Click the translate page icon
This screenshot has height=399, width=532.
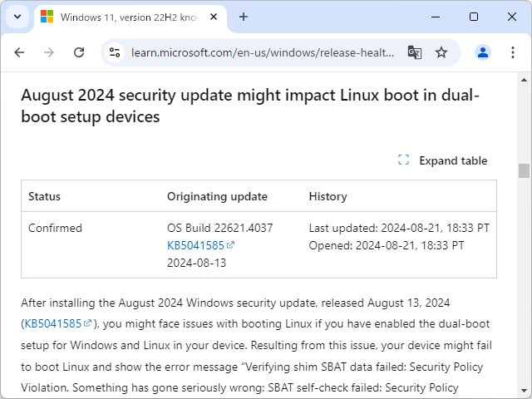point(414,52)
